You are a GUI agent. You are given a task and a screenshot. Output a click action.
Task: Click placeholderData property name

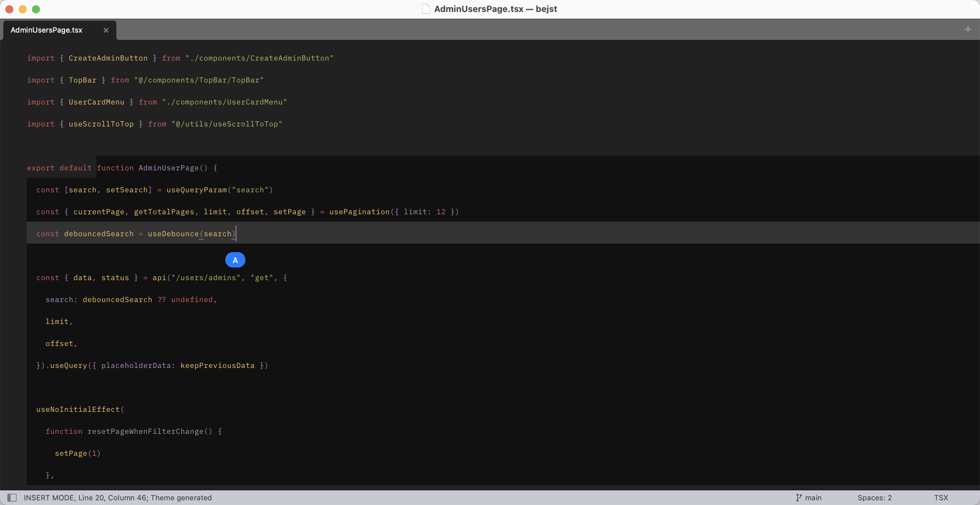pos(136,366)
